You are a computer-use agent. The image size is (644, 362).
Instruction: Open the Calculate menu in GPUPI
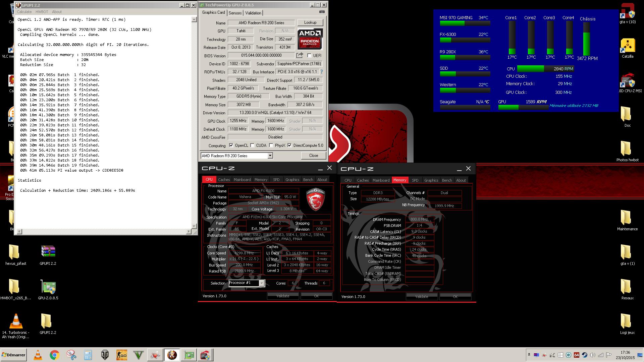coord(24,12)
